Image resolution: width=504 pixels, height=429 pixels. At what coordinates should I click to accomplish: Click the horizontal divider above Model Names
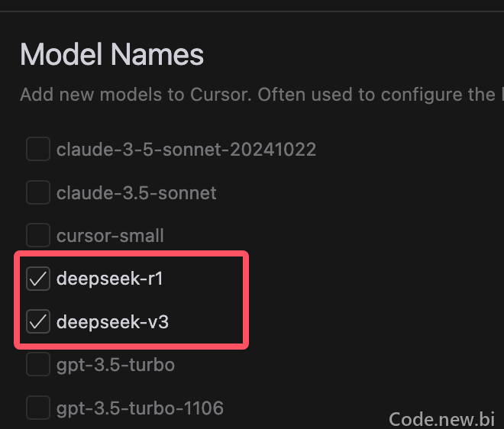point(252,11)
